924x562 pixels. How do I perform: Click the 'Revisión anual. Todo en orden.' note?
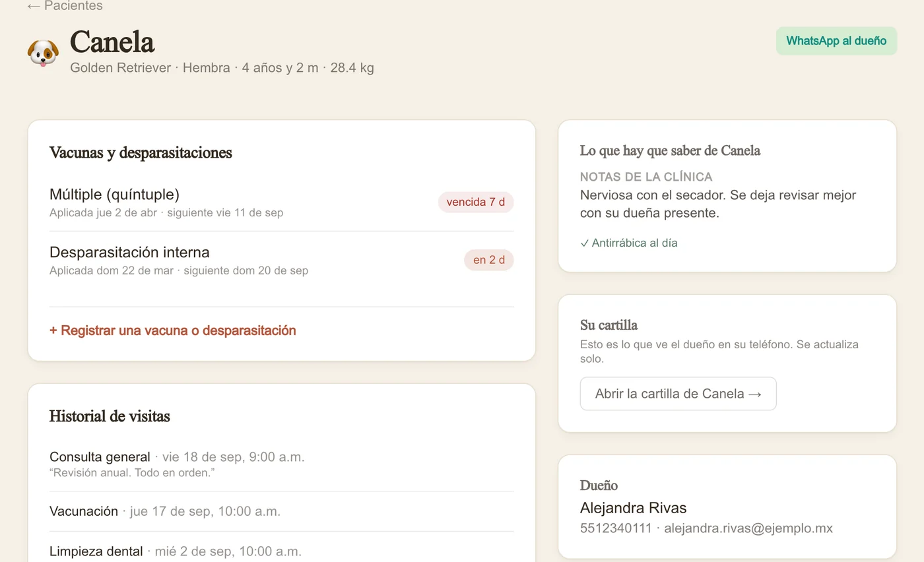[133, 473]
